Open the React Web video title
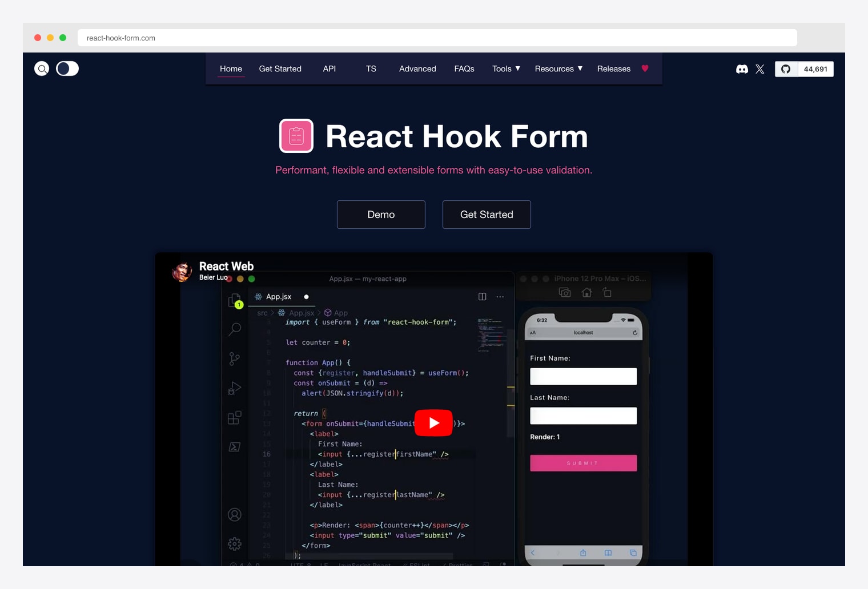This screenshot has height=589, width=868. (x=226, y=266)
